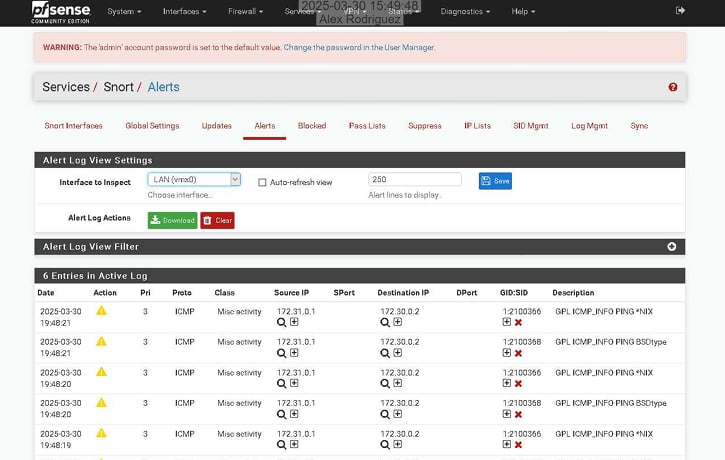Viewport: 725px width, 460px height.
Task: Click the Alert lines to display field
Action: 415,179
